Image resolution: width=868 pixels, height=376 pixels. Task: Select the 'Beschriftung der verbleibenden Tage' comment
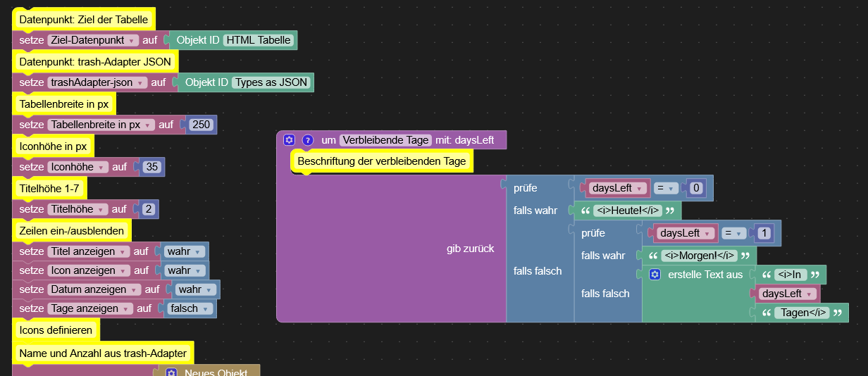pyautogui.click(x=381, y=161)
